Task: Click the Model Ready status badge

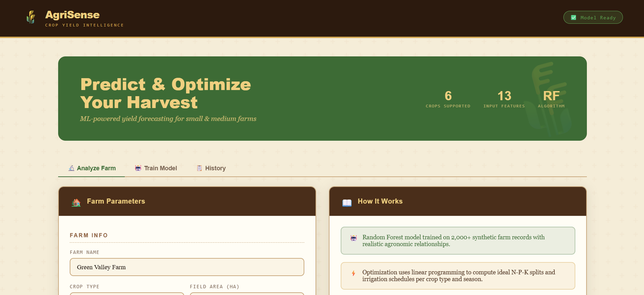Action: (593, 17)
